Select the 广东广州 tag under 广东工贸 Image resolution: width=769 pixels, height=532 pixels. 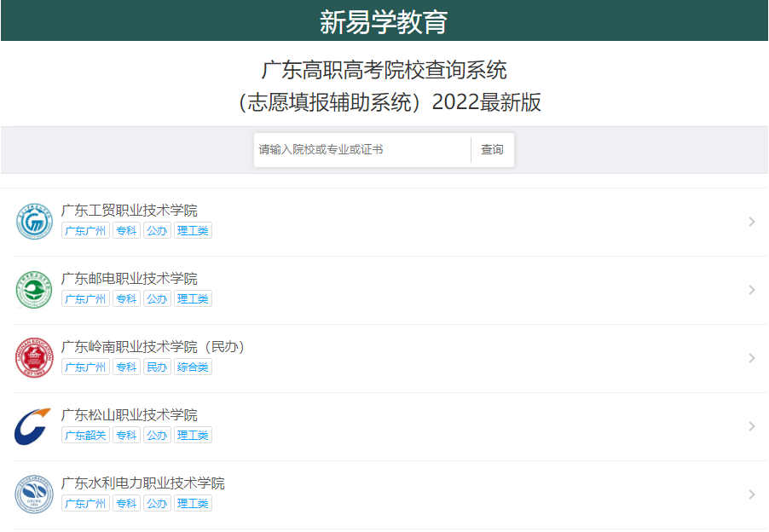coord(85,230)
